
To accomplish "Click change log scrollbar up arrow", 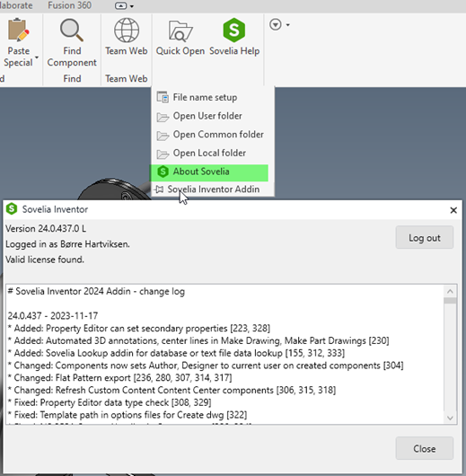I will (450, 292).
